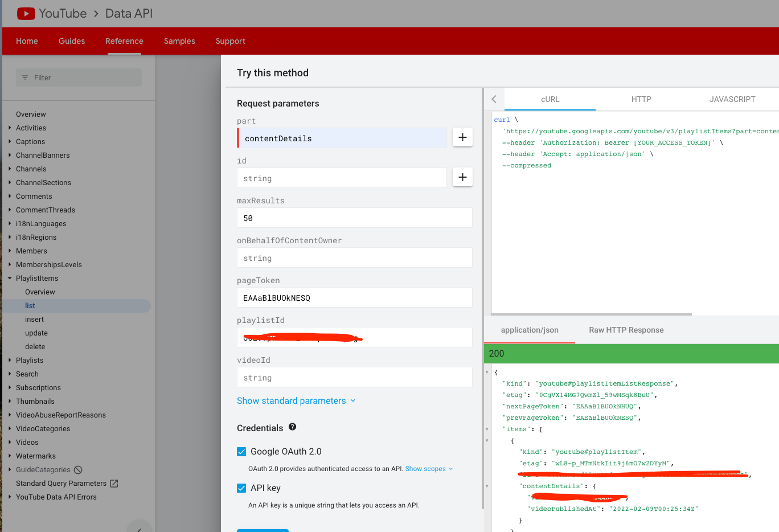Click the playlistId input field
The image size is (779, 532).
(354, 337)
